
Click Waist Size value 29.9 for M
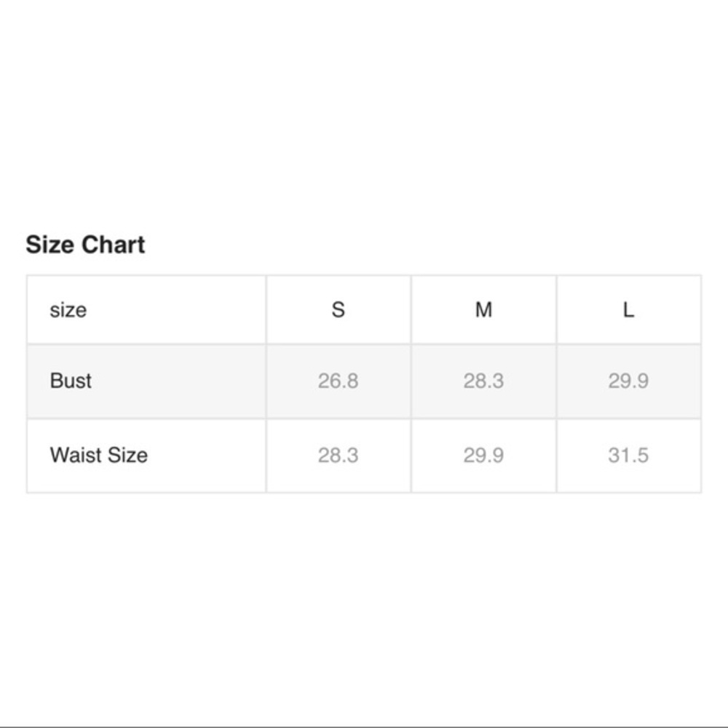click(x=484, y=456)
